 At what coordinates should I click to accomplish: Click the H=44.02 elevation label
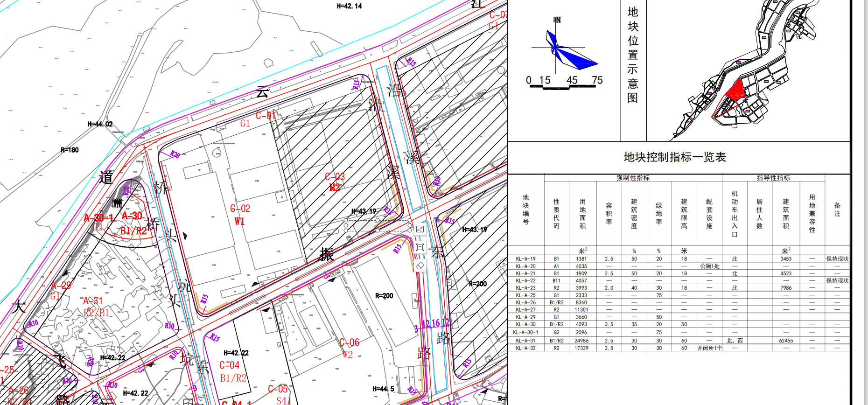(x=100, y=124)
